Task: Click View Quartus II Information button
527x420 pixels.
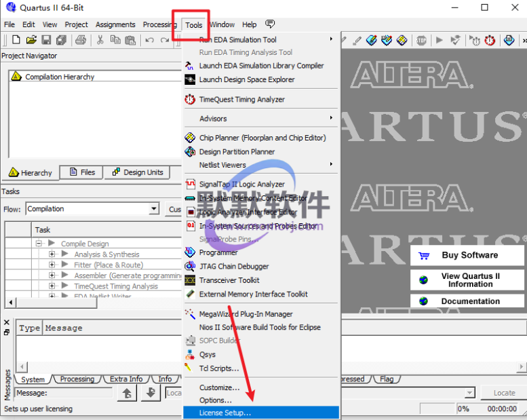Action: point(467,280)
